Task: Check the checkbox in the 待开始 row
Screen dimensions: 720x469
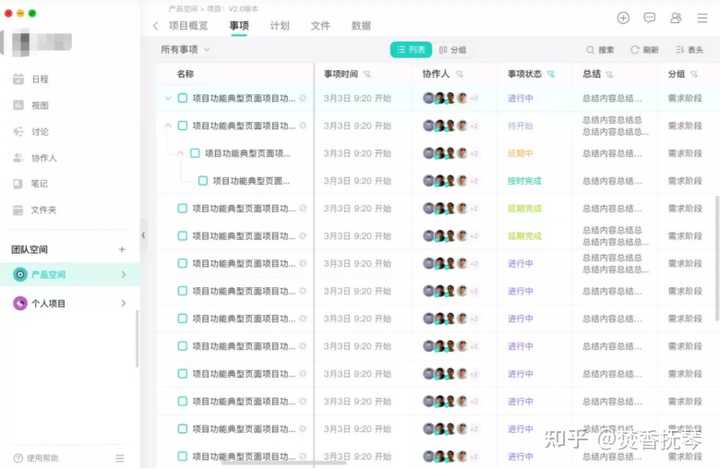Action: (x=182, y=125)
